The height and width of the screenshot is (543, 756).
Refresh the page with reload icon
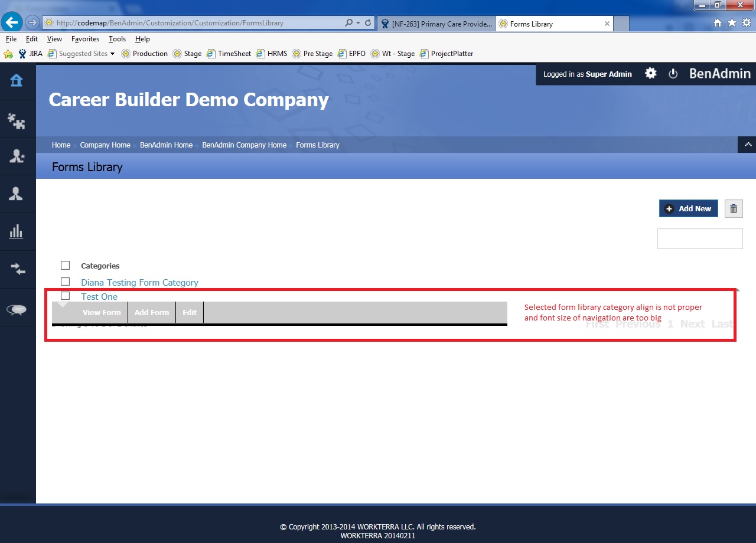tap(368, 23)
